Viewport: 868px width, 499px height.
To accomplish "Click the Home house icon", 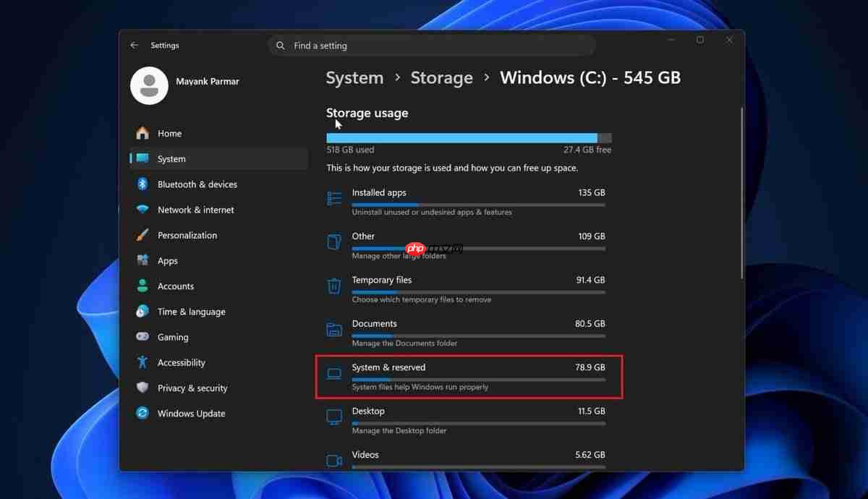I will pyautogui.click(x=142, y=133).
